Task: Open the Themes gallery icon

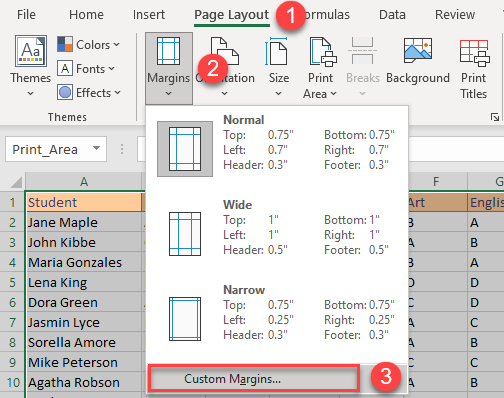Action: (x=31, y=51)
